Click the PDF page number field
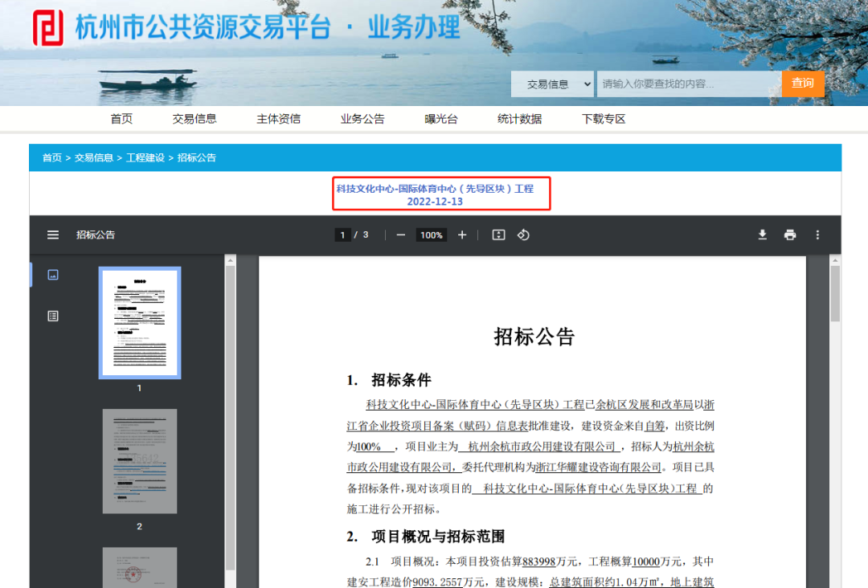 point(342,235)
